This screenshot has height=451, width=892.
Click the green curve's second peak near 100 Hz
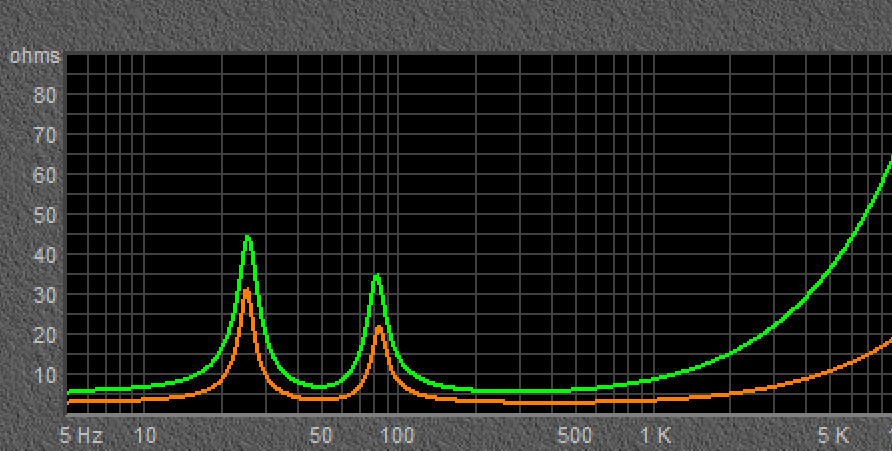[x=376, y=276]
